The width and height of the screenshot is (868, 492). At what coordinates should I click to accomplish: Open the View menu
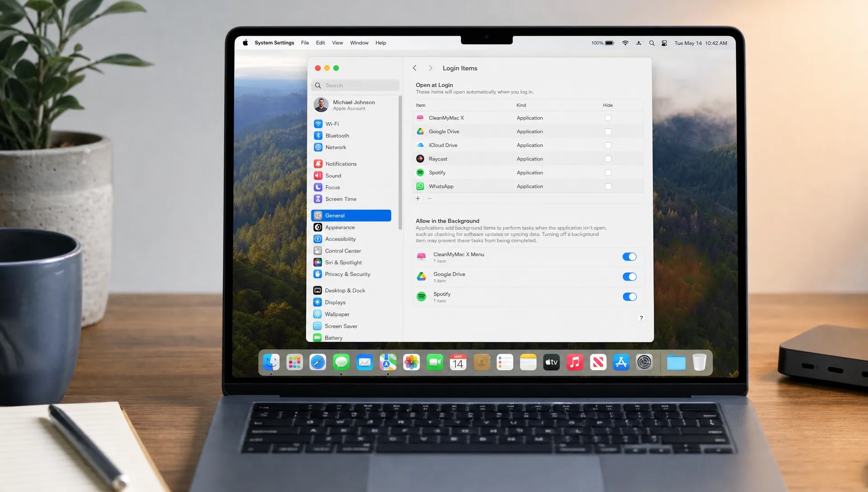tap(338, 43)
